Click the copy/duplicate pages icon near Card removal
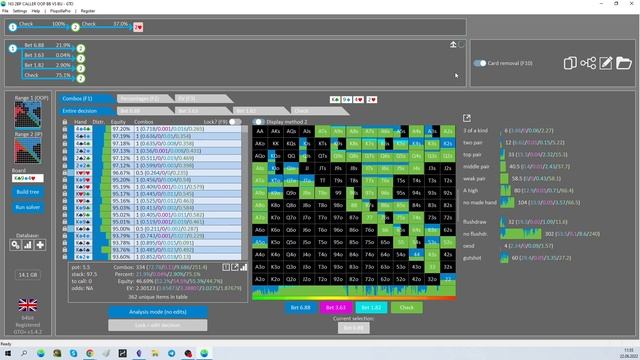Image resolution: width=640 pixels, height=360 pixels. point(570,63)
